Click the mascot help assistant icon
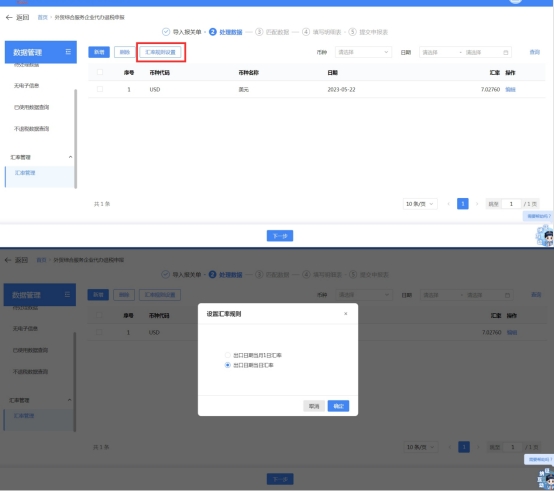Viewport: 554px width, 492px height. click(x=545, y=236)
